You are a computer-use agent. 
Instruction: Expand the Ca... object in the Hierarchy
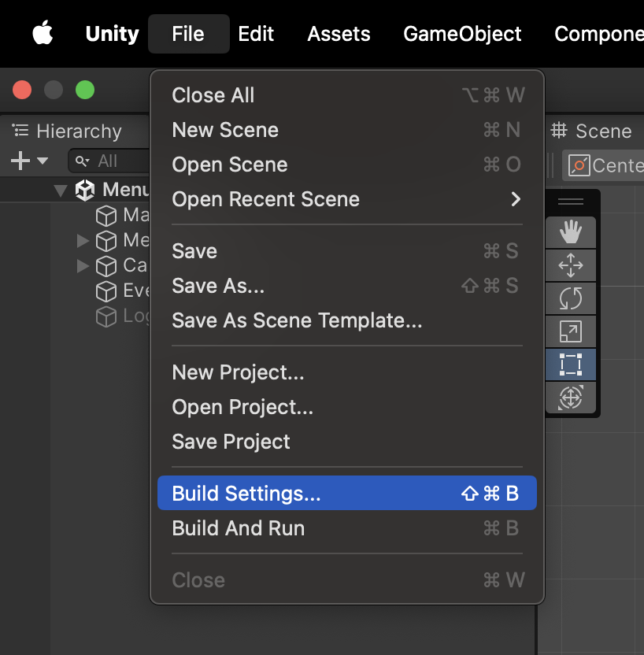pos(83,266)
